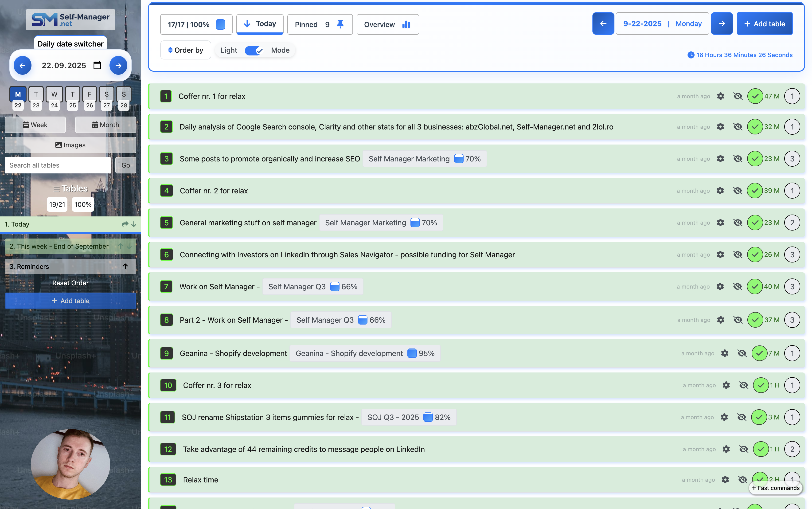Image resolution: width=812 pixels, height=509 pixels.
Task: Switch Light/Mode toggle
Action: [x=254, y=50]
